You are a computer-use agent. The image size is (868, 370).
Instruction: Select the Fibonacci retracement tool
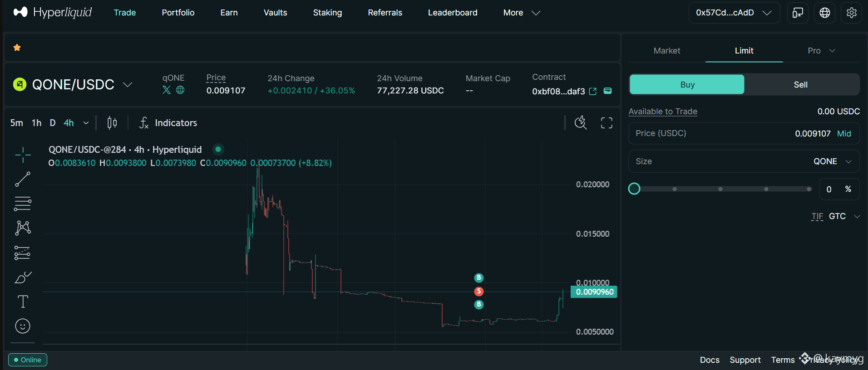(x=23, y=204)
